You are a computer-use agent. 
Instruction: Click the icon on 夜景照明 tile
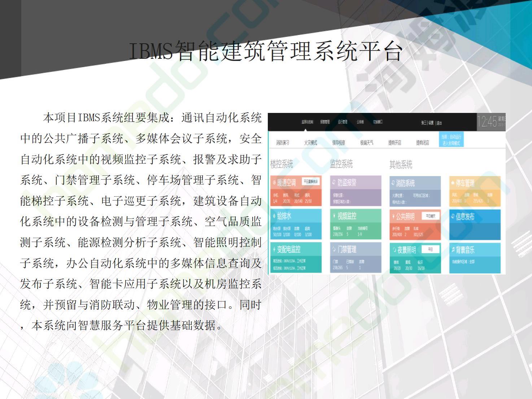click(394, 250)
